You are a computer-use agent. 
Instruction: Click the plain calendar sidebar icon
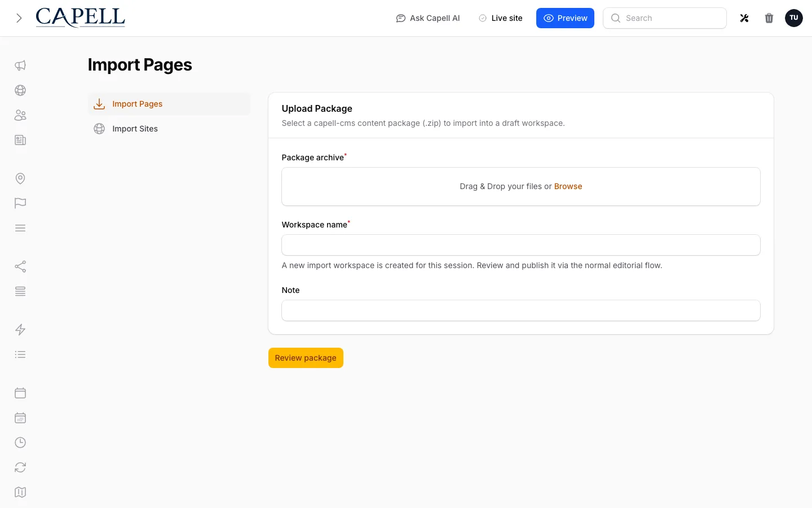coord(20,393)
